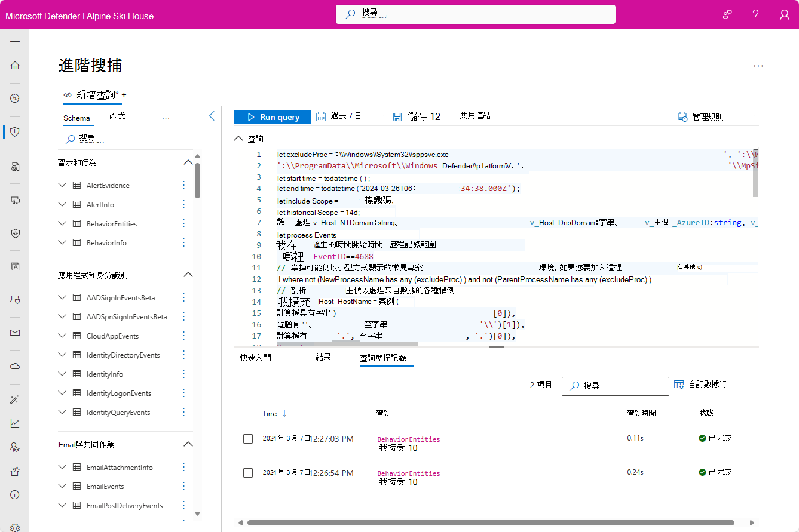Click the schema panel vertical scrollbar
The width and height of the screenshot is (799, 532).
coord(198,180)
